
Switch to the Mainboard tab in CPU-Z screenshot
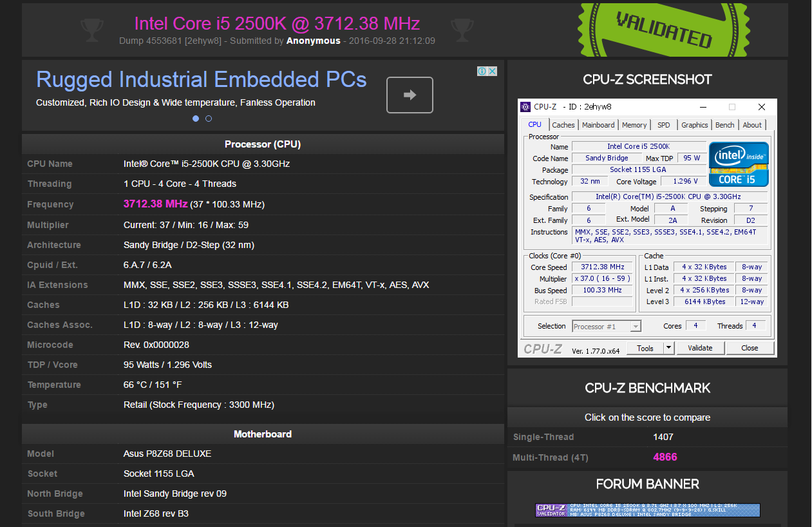pos(598,125)
